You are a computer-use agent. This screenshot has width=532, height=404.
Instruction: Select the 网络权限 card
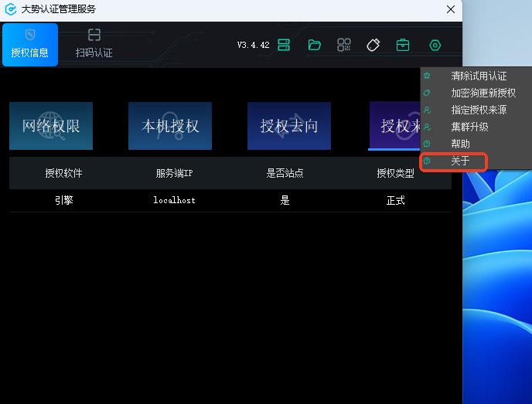(x=51, y=126)
